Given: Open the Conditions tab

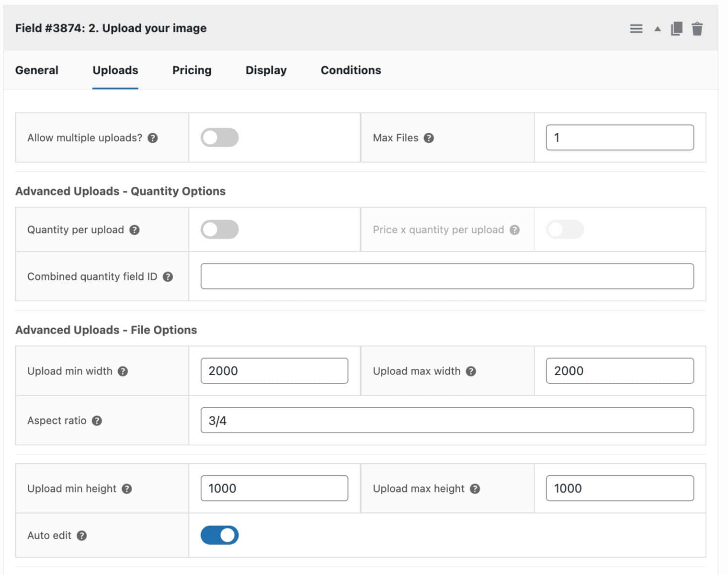Looking at the screenshot, I should (351, 70).
